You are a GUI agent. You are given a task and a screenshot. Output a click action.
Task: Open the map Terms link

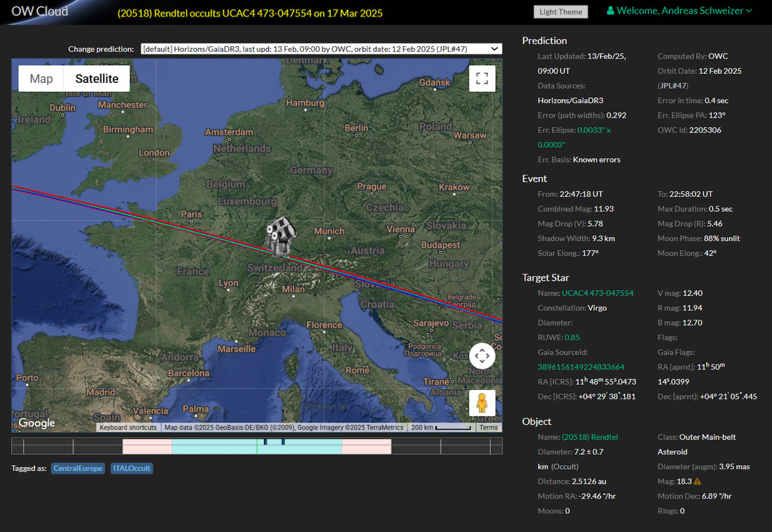[x=489, y=427]
